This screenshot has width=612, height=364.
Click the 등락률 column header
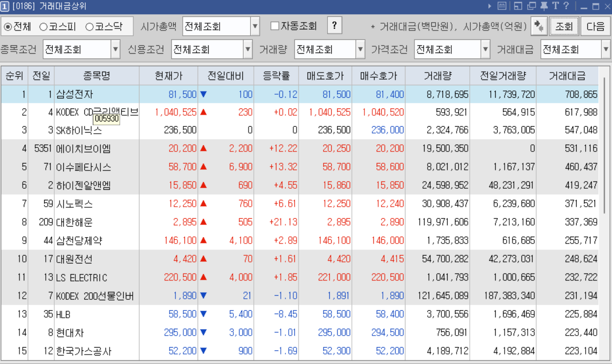point(277,76)
